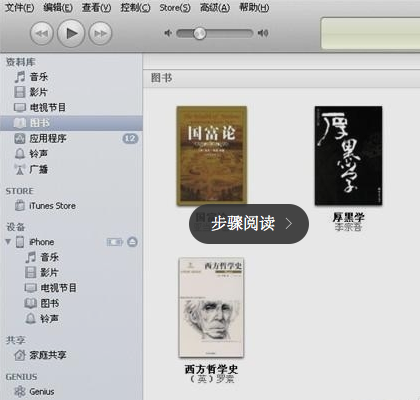Click author name 李宗吾
Viewport: 420px width, 400px height.
click(x=348, y=227)
